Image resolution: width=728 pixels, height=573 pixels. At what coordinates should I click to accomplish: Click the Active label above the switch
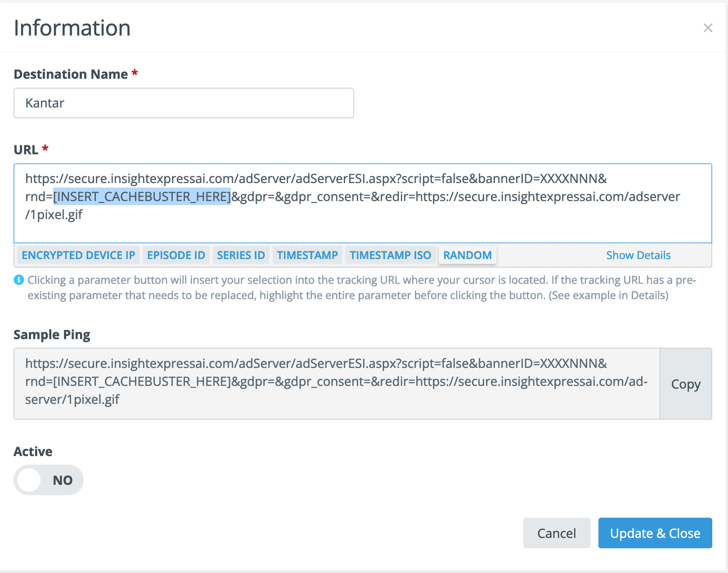point(33,452)
